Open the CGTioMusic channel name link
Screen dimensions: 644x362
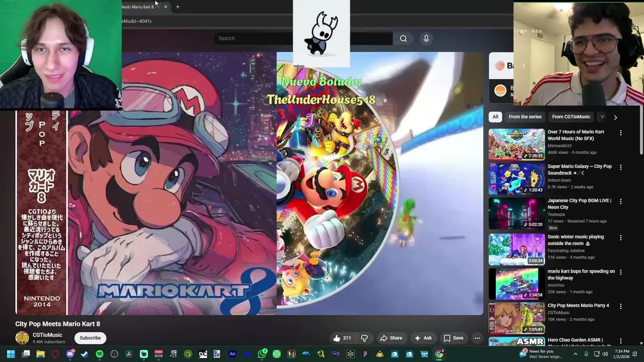pos(47,335)
